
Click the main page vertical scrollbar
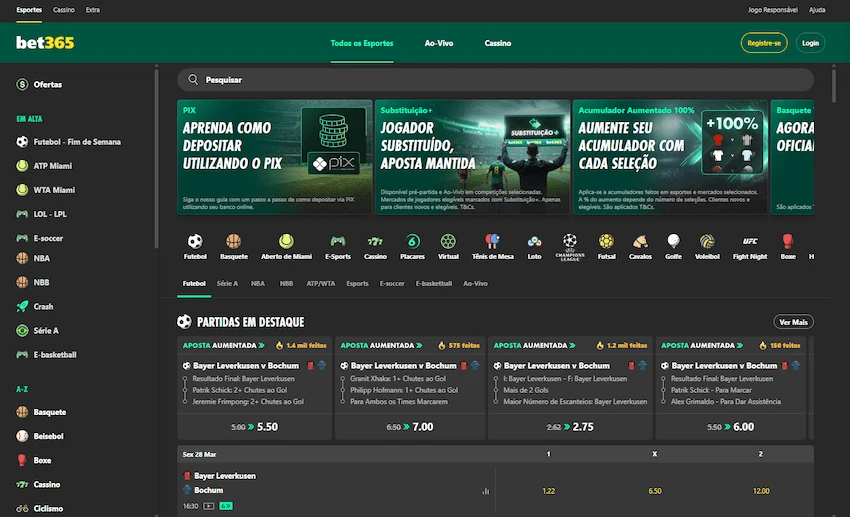[x=834, y=84]
